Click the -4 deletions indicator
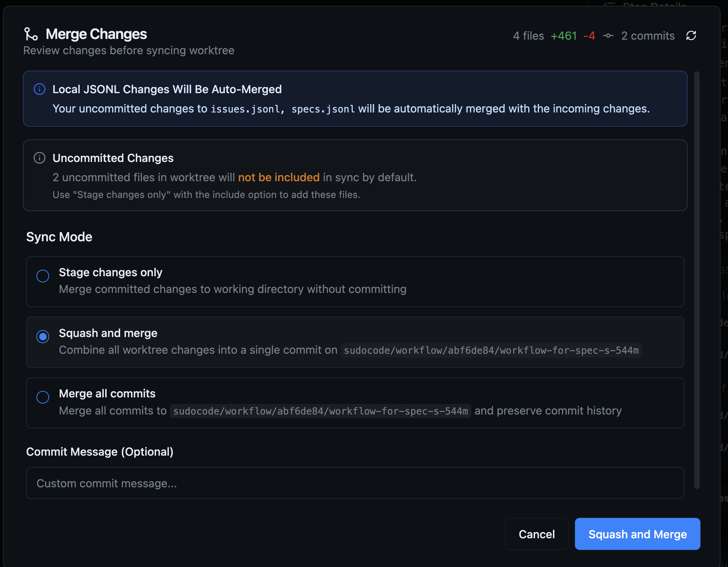728x567 pixels. click(x=590, y=36)
